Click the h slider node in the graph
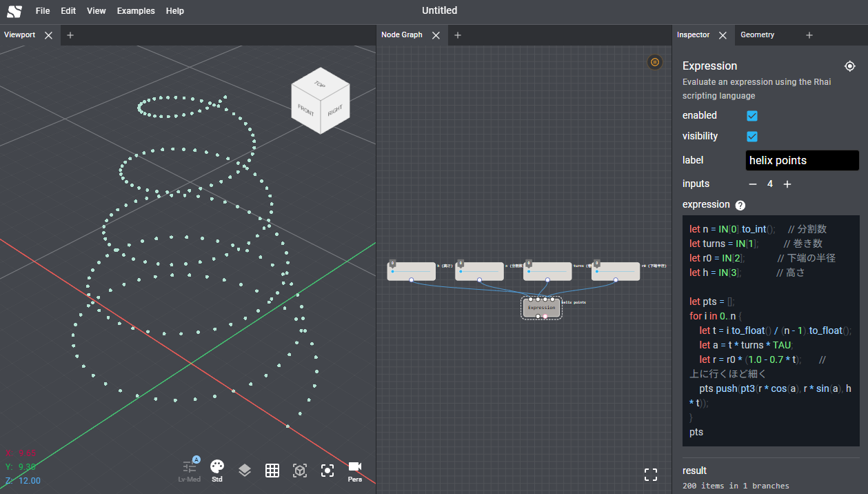Image resolution: width=868 pixels, height=494 pixels. pos(412,271)
